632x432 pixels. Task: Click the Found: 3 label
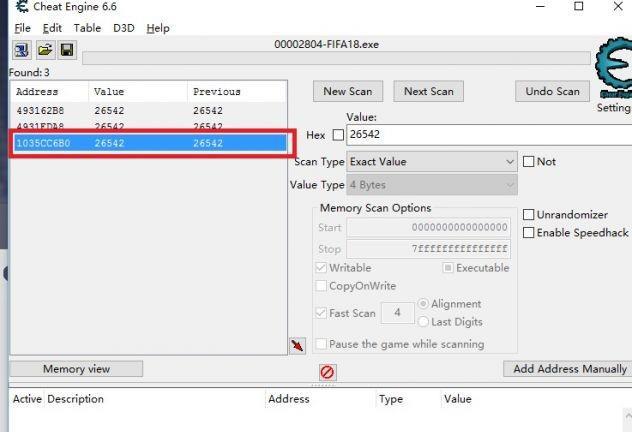click(x=29, y=73)
